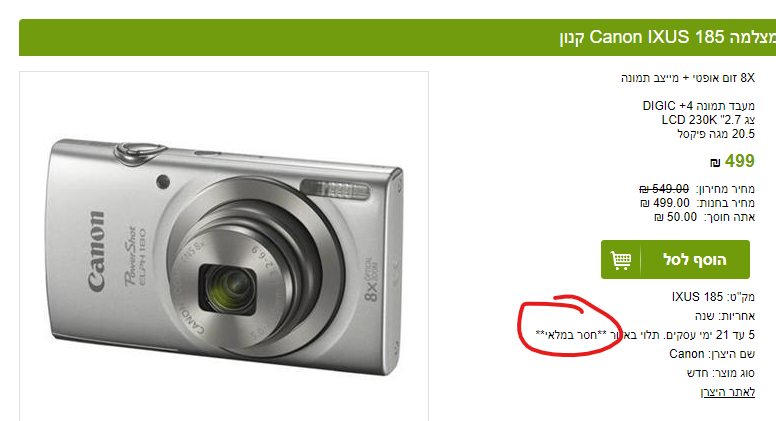The width and height of the screenshot is (776, 421).
Task: Select the 499 shekel green price
Action: pyautogui.click(x=739, y=161)
